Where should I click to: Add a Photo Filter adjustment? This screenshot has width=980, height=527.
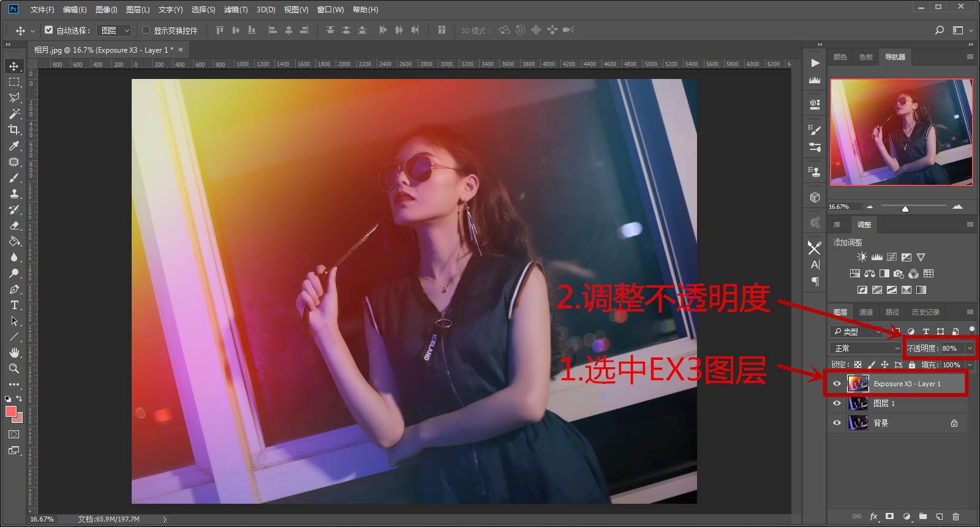[899, 274]
